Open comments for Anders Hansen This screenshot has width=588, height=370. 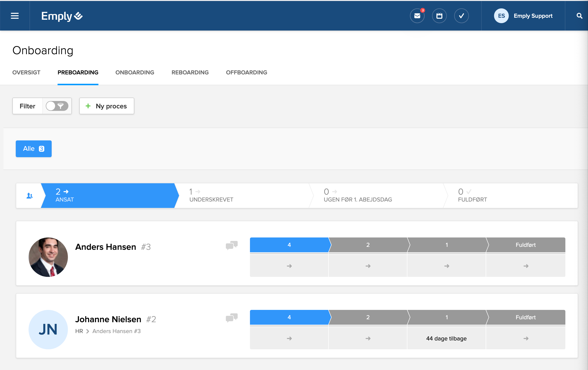232,245
